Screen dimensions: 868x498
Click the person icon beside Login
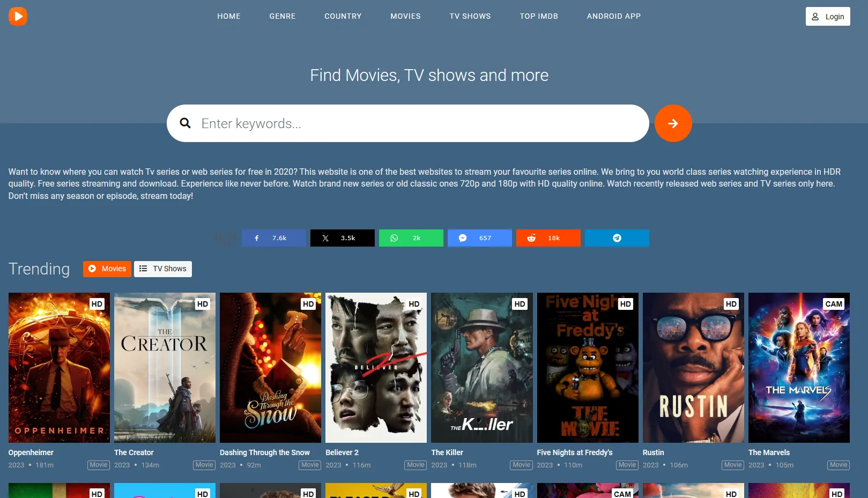tap(815, 16)
